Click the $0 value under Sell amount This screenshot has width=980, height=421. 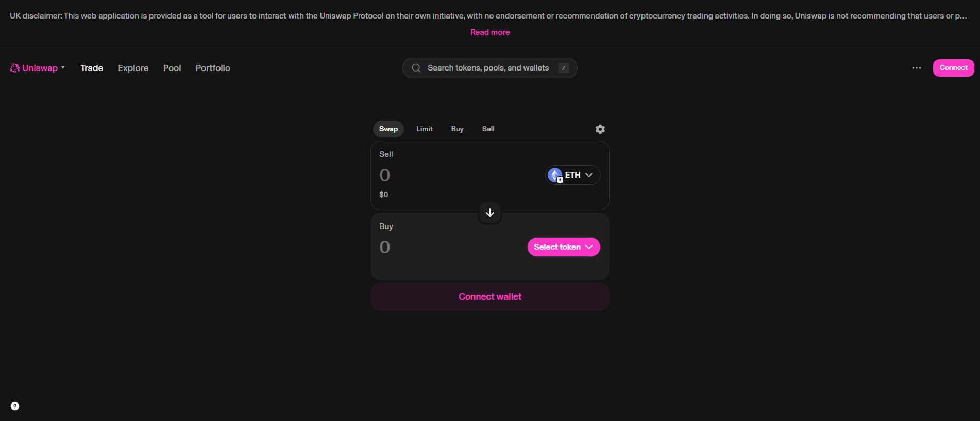384,195
